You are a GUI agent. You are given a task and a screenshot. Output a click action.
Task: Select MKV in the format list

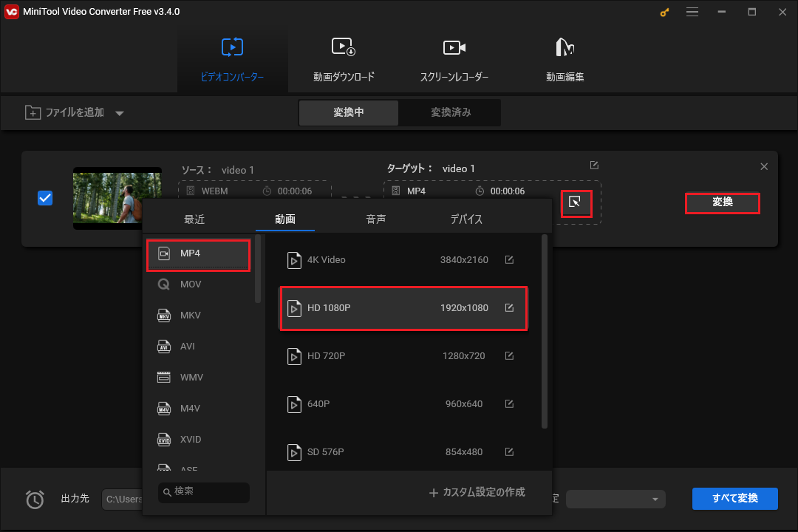[x=199, y=315]
